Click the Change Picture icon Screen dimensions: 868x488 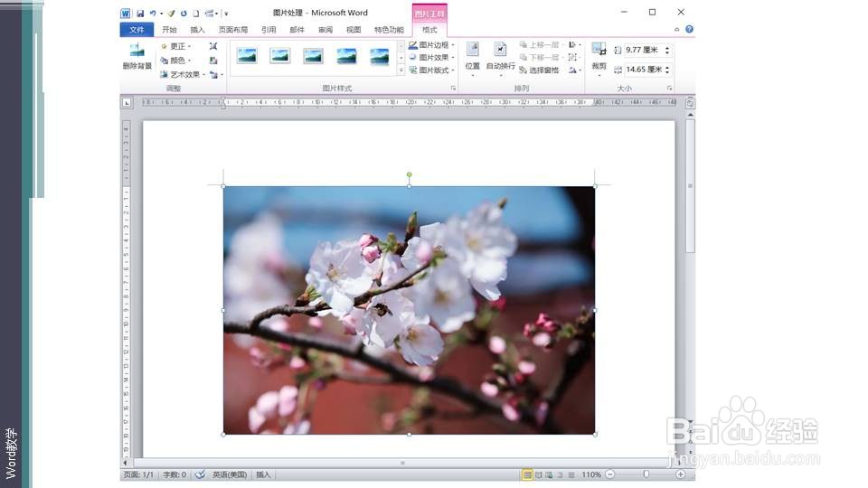(x=213, y=61)
